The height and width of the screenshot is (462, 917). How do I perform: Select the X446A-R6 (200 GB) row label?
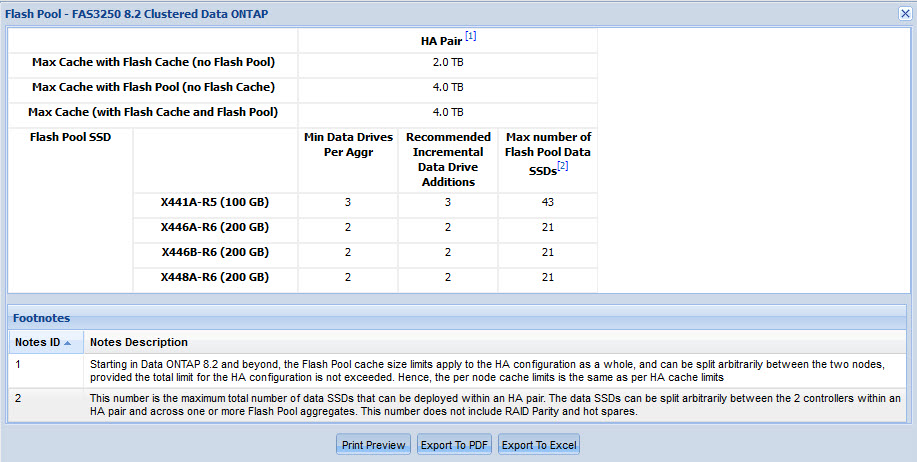pos(215,227)
